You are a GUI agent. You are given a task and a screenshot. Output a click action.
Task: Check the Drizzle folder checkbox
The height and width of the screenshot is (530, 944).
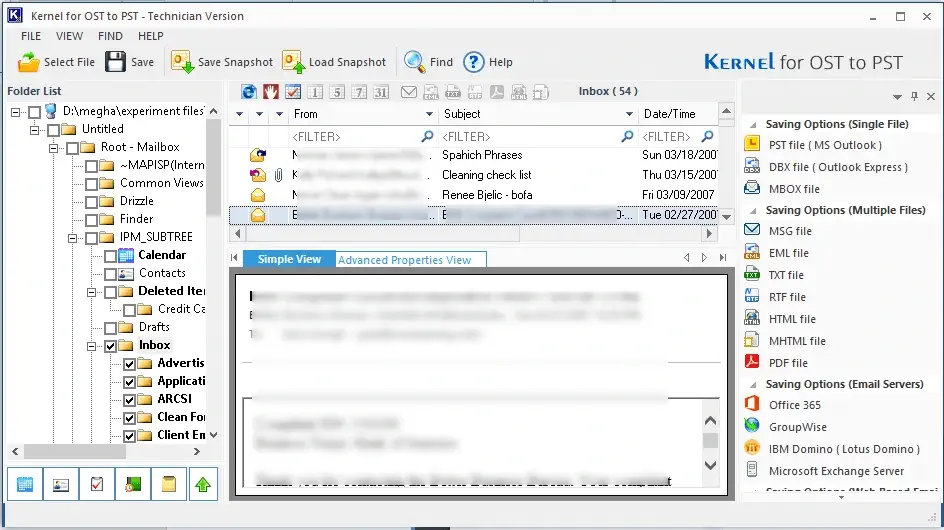[x=92, y=202]
